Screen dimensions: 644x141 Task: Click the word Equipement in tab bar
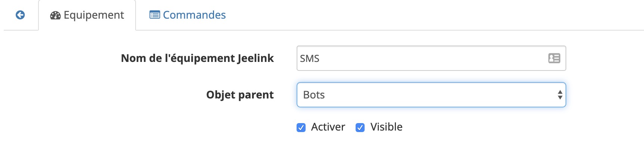coord(94,15)
